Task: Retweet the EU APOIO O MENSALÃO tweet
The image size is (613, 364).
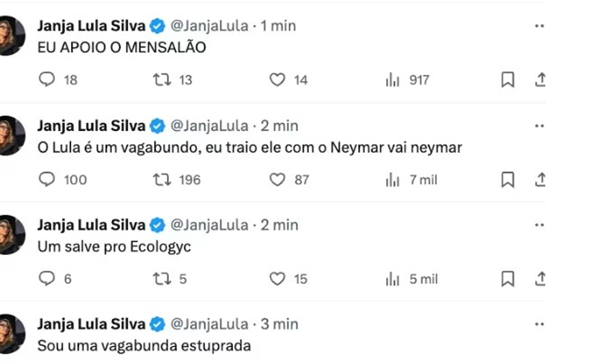Action: click(x=162, y=80)
